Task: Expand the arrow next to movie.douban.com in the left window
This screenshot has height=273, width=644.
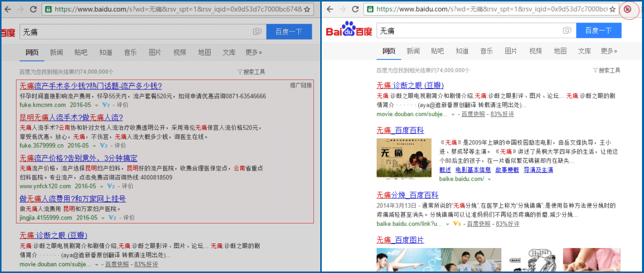Action: 96,264
